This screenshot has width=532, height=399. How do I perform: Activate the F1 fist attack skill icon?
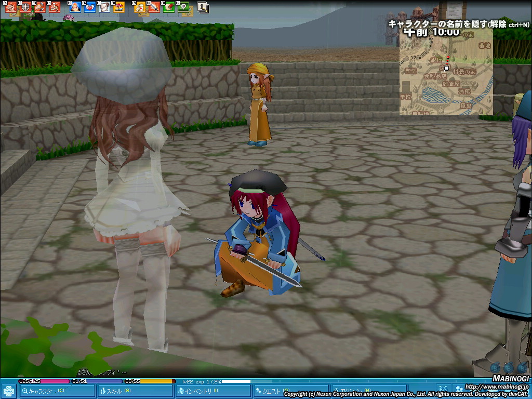(11, 7)
